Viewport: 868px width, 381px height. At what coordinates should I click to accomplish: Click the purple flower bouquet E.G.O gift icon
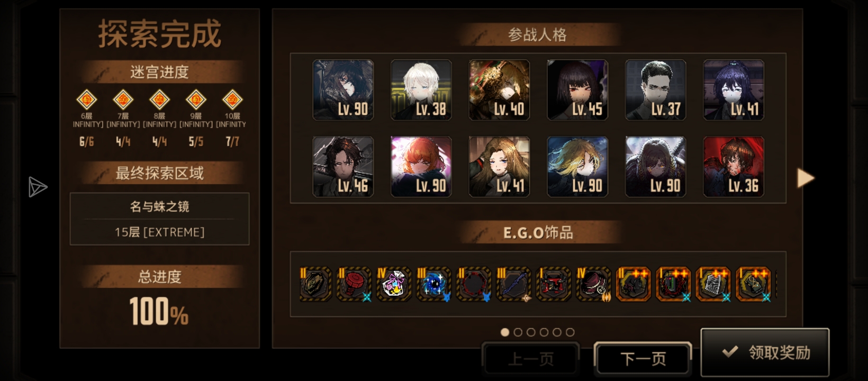pyautogui.click(x=394, y=285)
